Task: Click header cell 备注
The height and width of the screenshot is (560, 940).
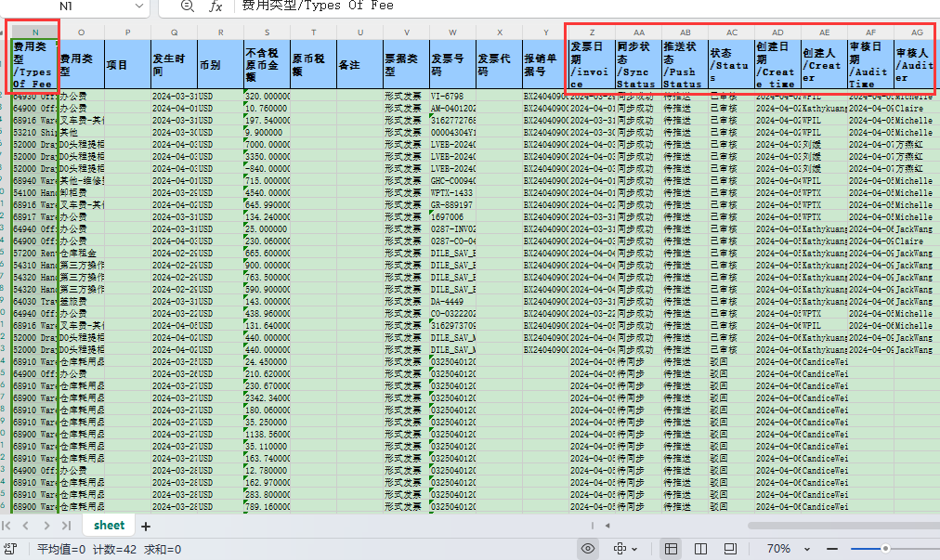Action: click(359, 65)
